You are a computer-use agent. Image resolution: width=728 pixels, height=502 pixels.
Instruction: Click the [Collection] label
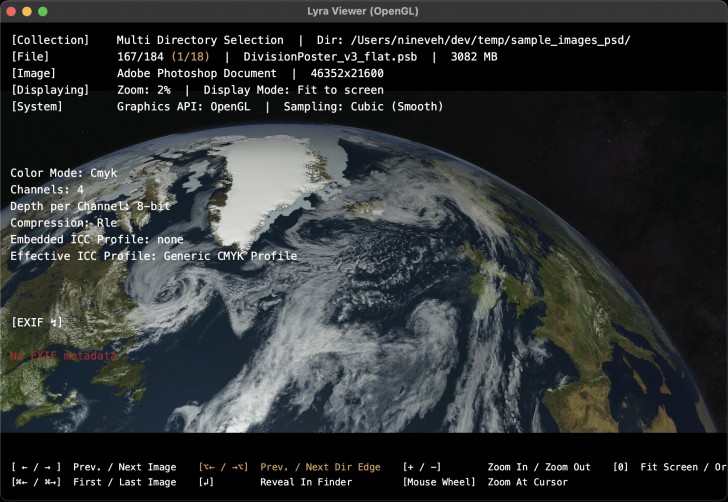pyautogui.click(x=50, y=40)
